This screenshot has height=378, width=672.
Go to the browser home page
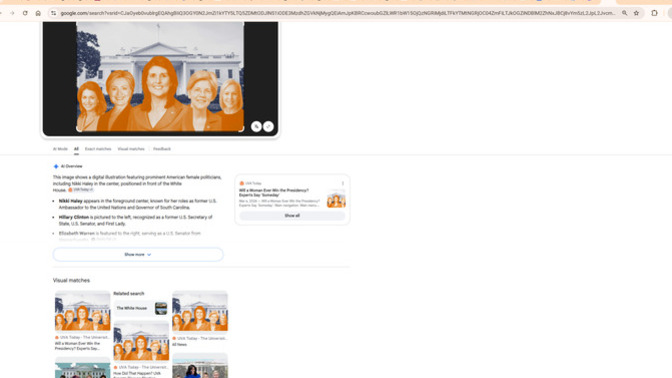pos(38,13)
